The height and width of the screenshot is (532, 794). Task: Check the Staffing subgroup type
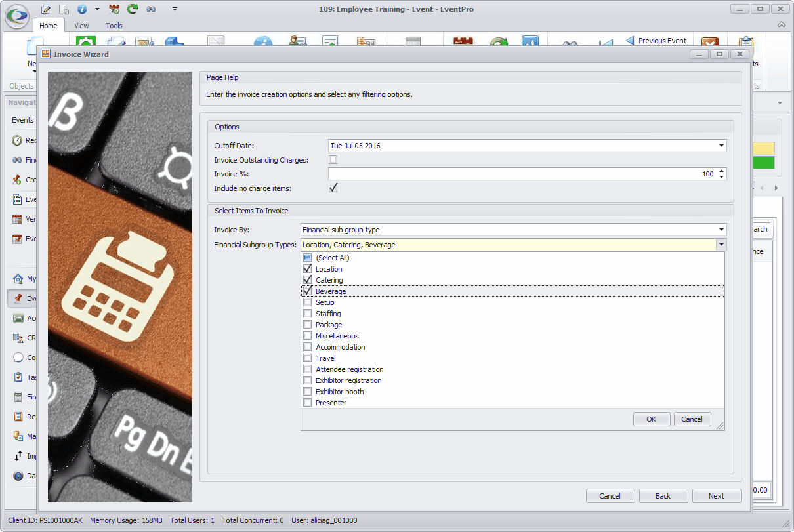click(x=307, y=314)
